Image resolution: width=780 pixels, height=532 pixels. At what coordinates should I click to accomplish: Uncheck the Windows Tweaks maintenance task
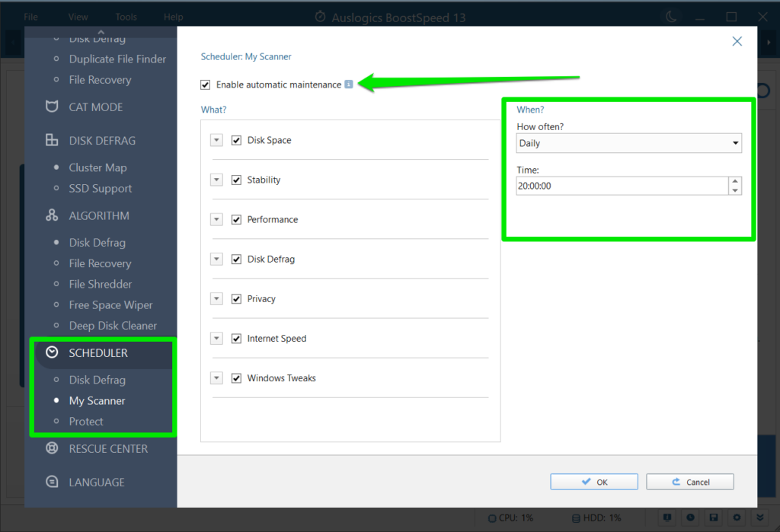[x=237, y=377]
